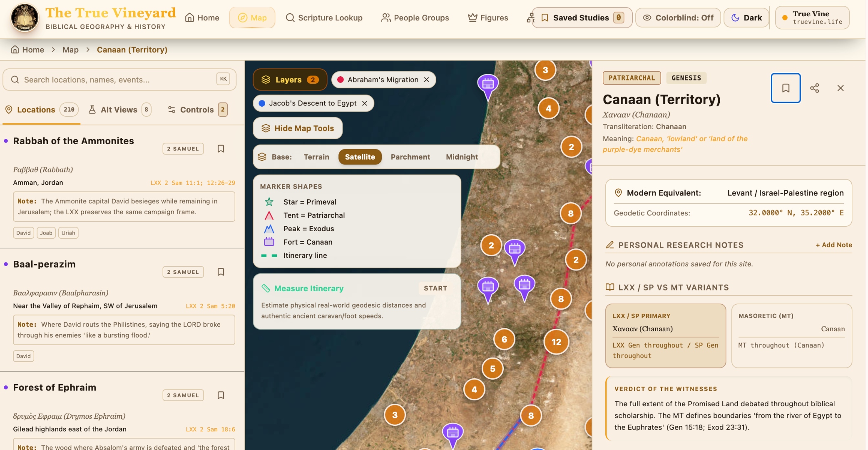This screenshot has width=868, height=450.
Task: Click the Measure Itinerary ruler icon
Action: (x=266, y=288)
